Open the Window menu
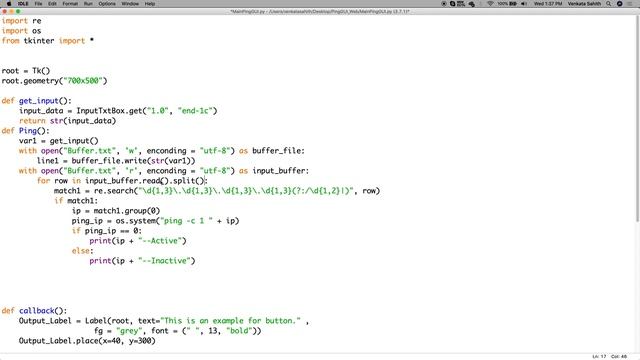The width and height of the screenshot is (640, 360). pyautogui.click(x=130, y=4)
